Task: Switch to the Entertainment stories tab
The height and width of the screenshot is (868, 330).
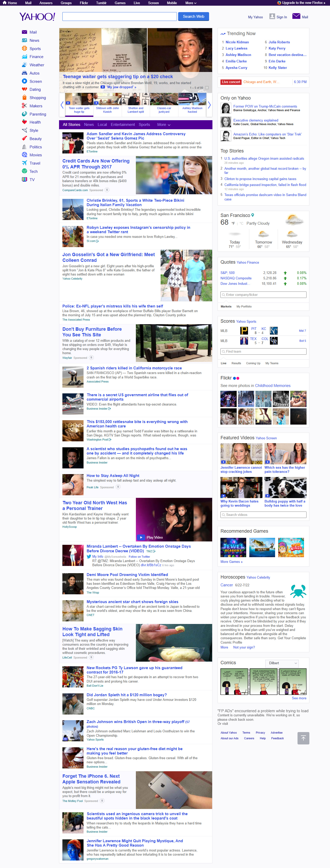Action: pos(122,125)
